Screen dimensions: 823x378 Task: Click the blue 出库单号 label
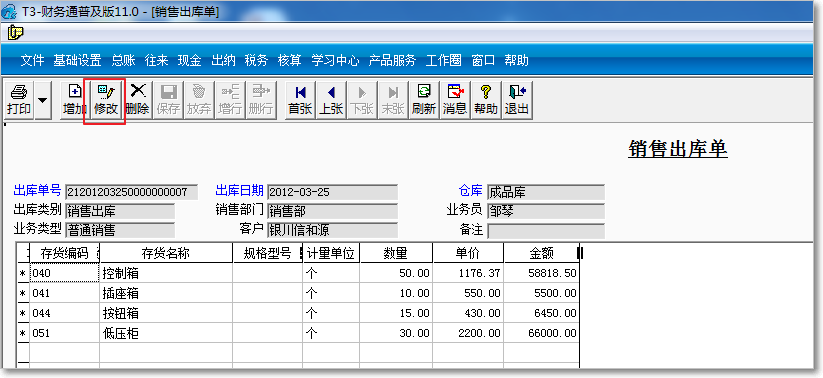[x=37, y=191]
